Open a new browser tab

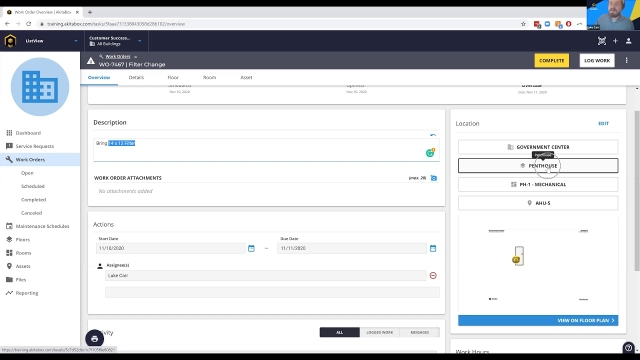(90, 12)
